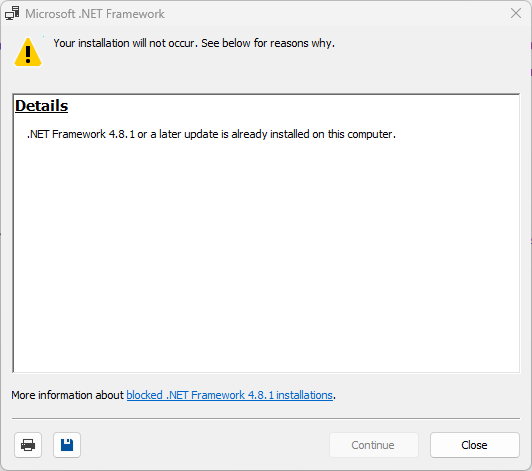The width and height of the screenshot is (532, 471).
Task: Click the "Your installation will not occur" text
Action: tap(125, 43)
